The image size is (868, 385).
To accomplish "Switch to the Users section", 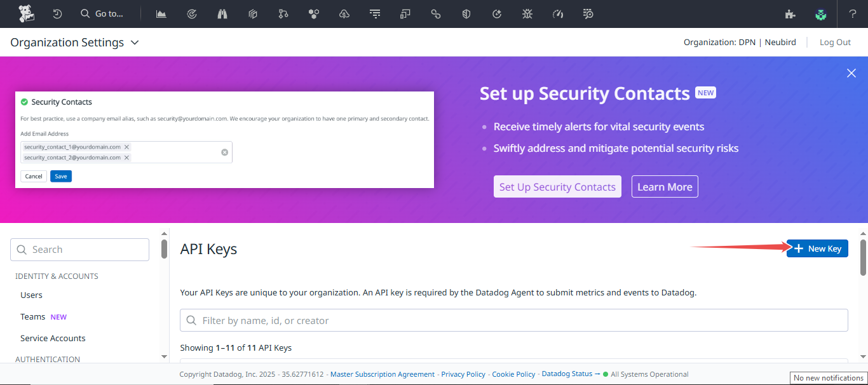I will point(31,294).
